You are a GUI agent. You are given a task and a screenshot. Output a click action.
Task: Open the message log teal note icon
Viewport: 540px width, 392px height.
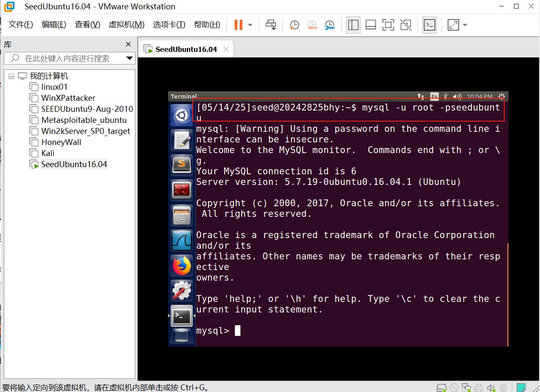click(x=521, y=387)
